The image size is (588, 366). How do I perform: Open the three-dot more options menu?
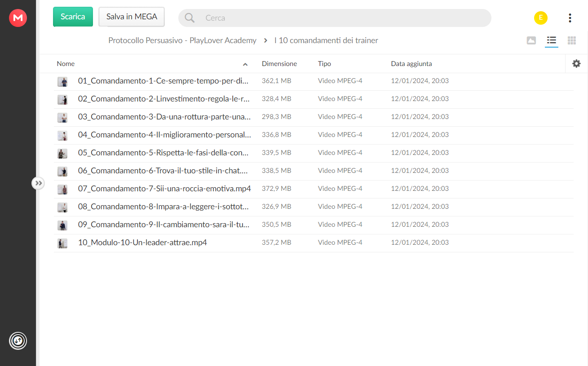pos(570,18)
